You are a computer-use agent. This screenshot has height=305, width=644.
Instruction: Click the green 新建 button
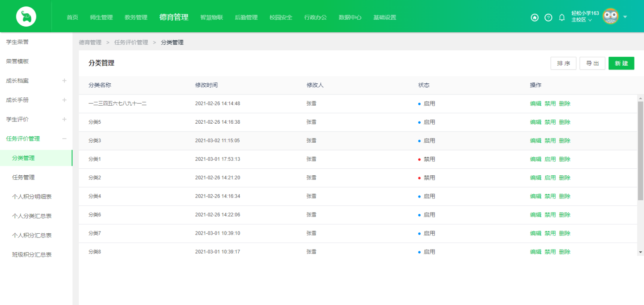621,64
